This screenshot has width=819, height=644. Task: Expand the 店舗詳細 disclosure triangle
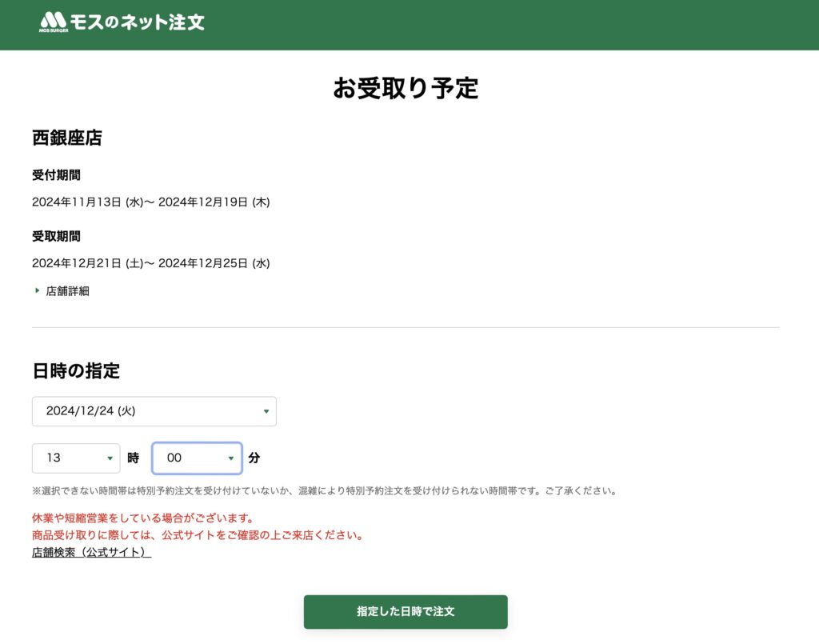click(x=37, y=290)
